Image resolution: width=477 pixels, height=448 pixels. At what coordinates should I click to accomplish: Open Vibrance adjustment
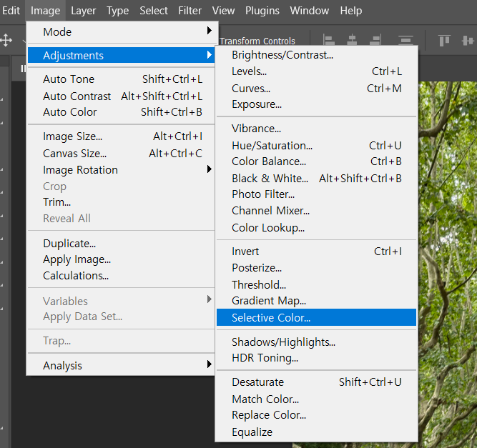click(316, 129)
